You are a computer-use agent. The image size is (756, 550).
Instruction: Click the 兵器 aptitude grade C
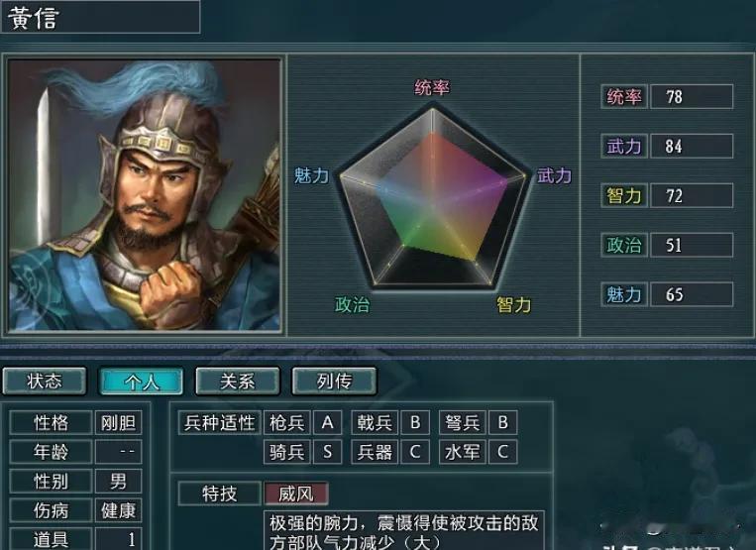pyautogui.click(x=415, y=452)
